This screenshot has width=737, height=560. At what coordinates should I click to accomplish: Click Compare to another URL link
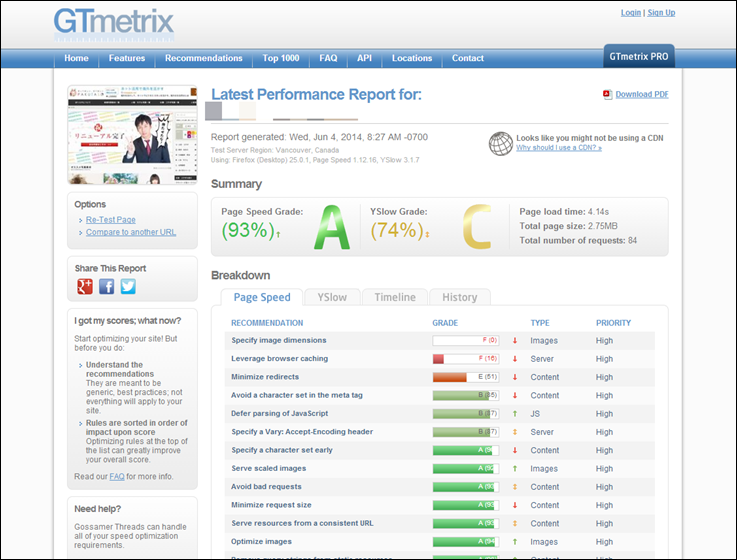pos(131,232)
